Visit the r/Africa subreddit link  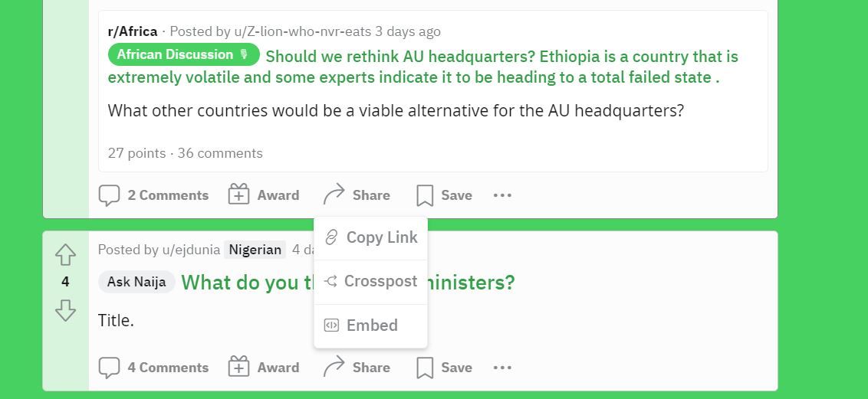(133, 31)
